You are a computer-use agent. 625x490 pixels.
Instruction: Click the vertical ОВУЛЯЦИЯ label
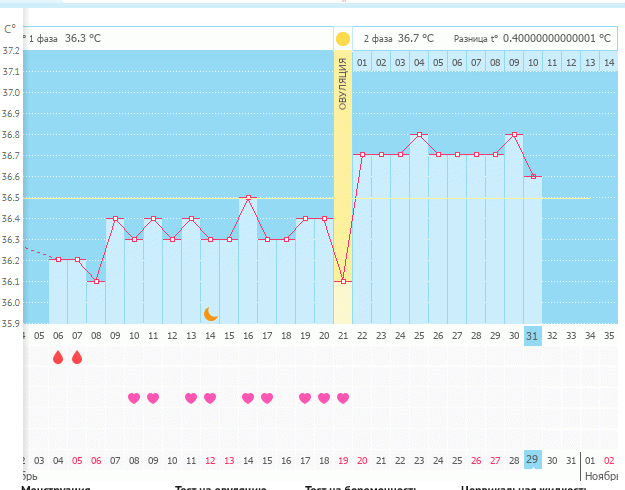(343, 84)
